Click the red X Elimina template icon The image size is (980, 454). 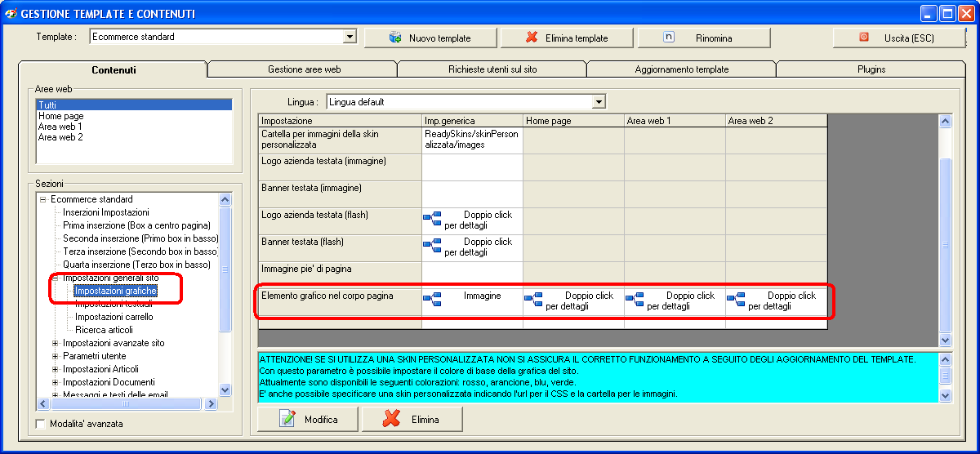pyautogui.click(x=532, y=38)
